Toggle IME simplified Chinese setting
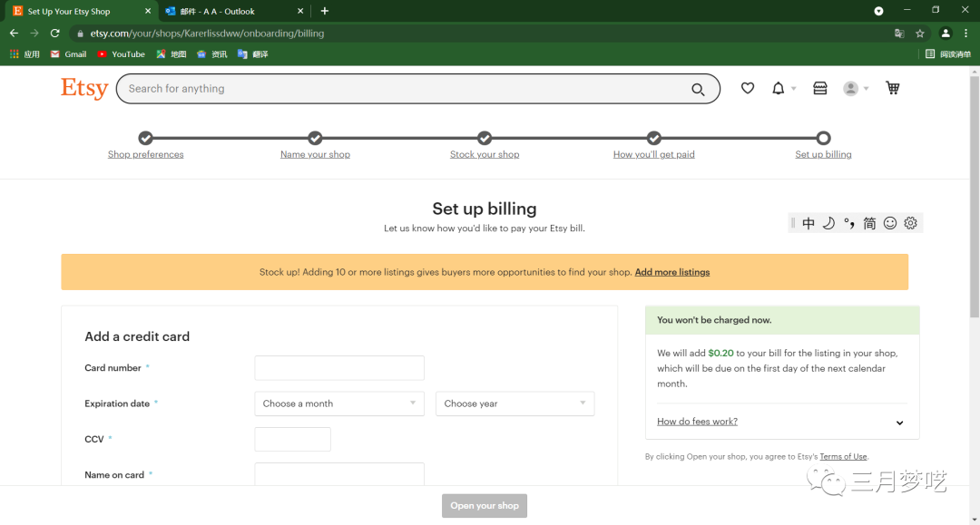Screen dimensions: 980x525 pos(869,223)
